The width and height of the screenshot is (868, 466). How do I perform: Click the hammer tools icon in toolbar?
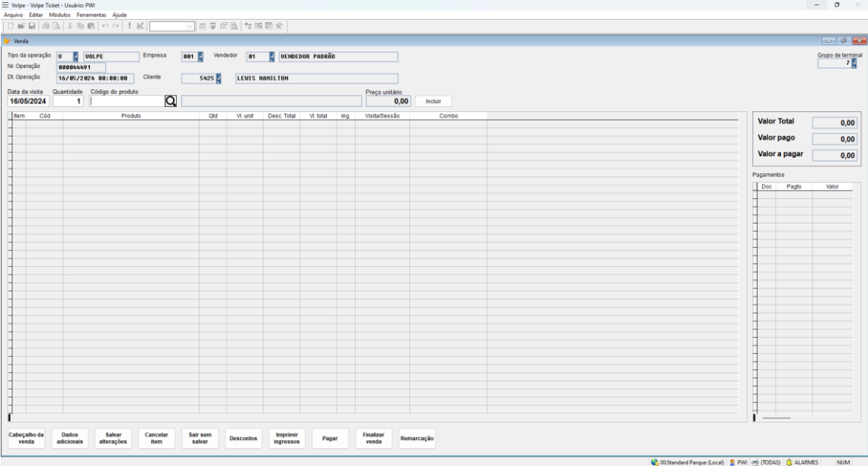pyautogui.click(x=280, y=26)
